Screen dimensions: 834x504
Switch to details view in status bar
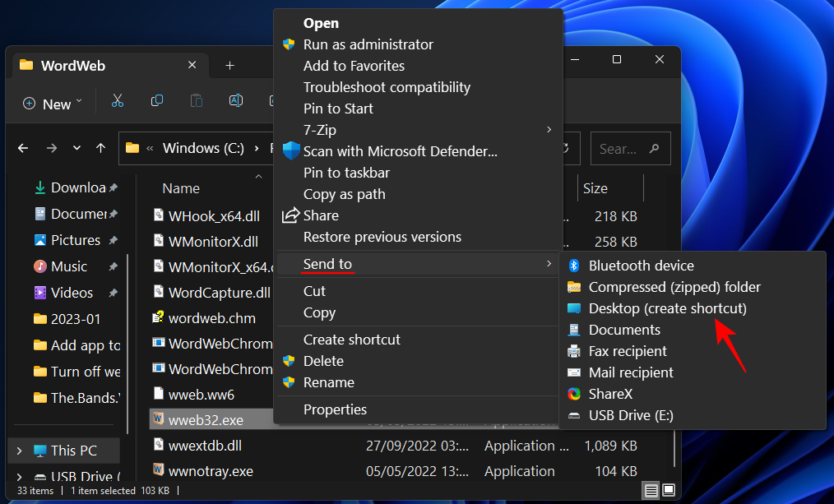(651, 490)
